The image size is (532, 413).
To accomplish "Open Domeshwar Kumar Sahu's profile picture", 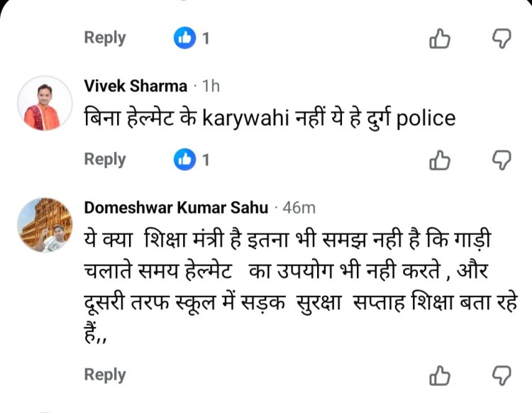I will pos(44,225).
